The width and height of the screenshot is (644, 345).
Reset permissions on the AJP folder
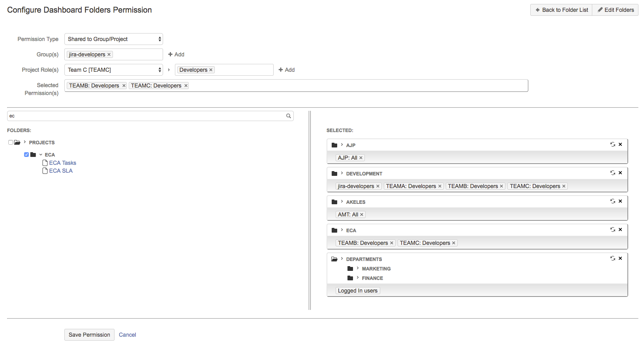(612, 145)
